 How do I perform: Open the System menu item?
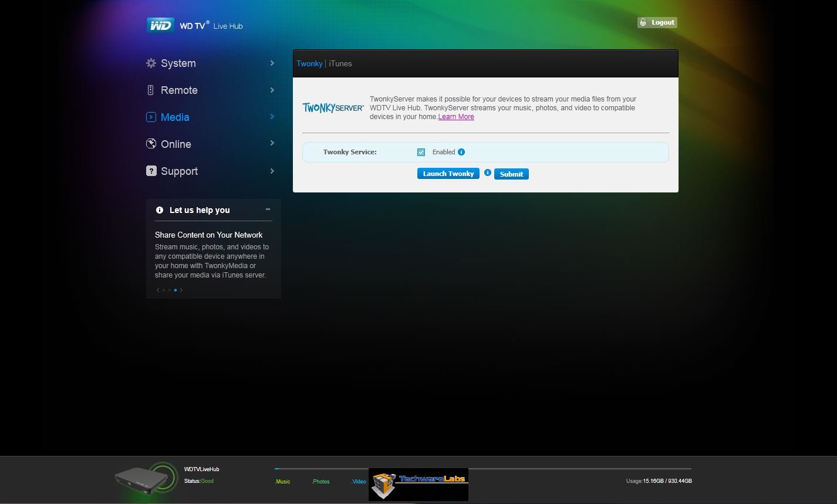coord(178,63)
